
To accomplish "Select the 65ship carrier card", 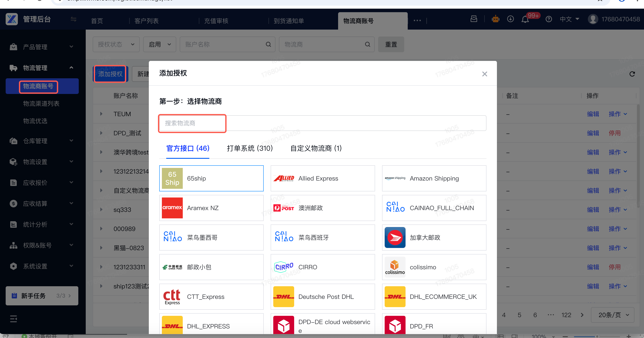I will (211, 179).
